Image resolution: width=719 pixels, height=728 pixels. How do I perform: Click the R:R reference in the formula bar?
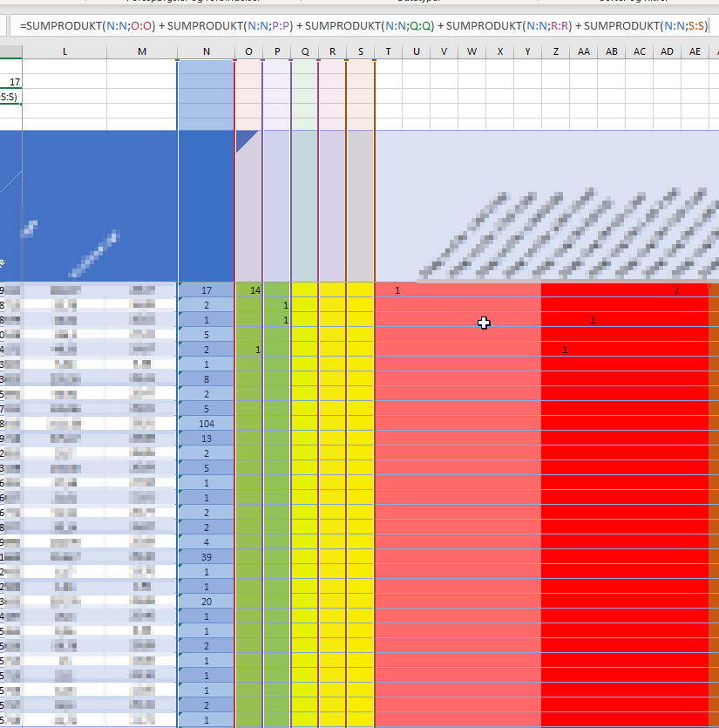click(x=560, y=26)
